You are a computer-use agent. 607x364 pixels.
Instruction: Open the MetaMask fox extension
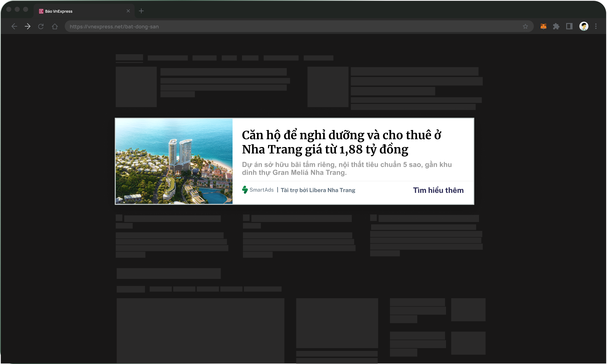(x=543, y=26)
